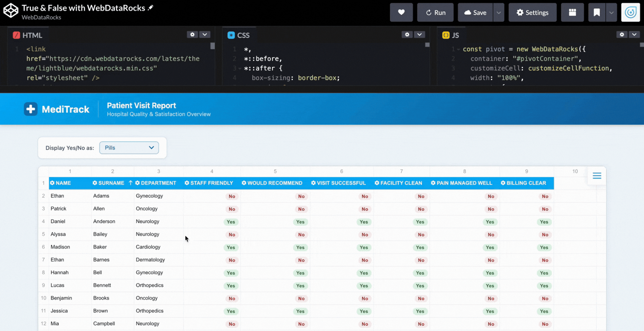644x331 pixels.
Task: Click the pencil icon to edit pen title
Action: click(x=151, y=7)
